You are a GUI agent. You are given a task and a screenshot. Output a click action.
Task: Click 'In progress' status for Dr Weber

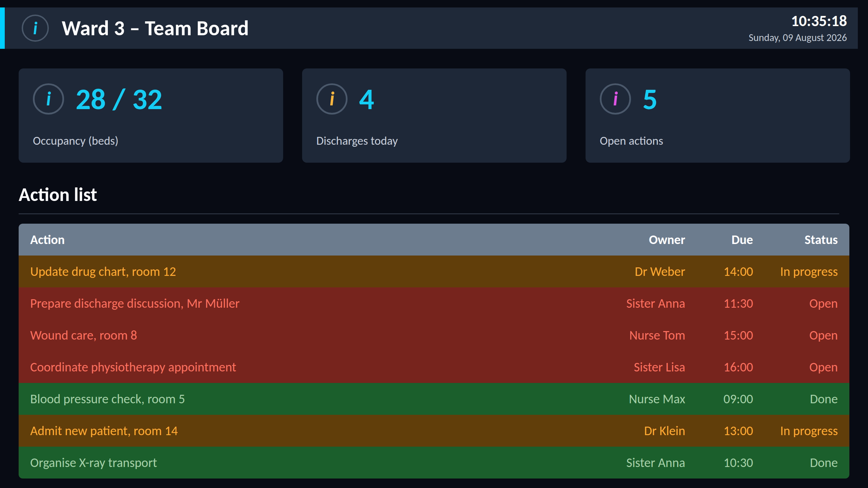(x=809, y=272)
